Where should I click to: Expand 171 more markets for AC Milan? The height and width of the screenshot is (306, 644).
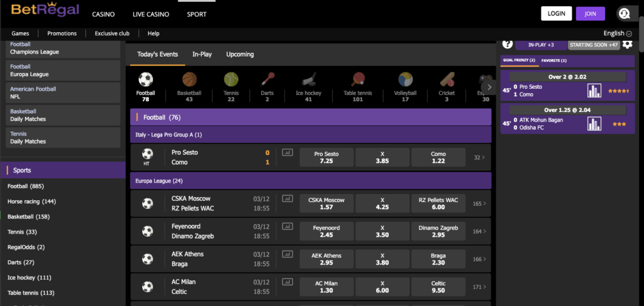479,286
